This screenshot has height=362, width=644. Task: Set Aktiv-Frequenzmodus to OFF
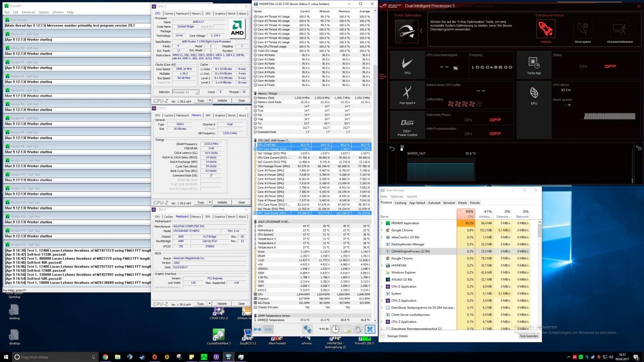point(495,133)
